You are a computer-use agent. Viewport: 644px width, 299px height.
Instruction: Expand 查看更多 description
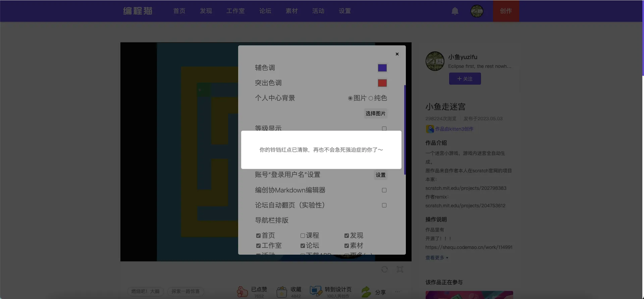(x=437, y=258)
